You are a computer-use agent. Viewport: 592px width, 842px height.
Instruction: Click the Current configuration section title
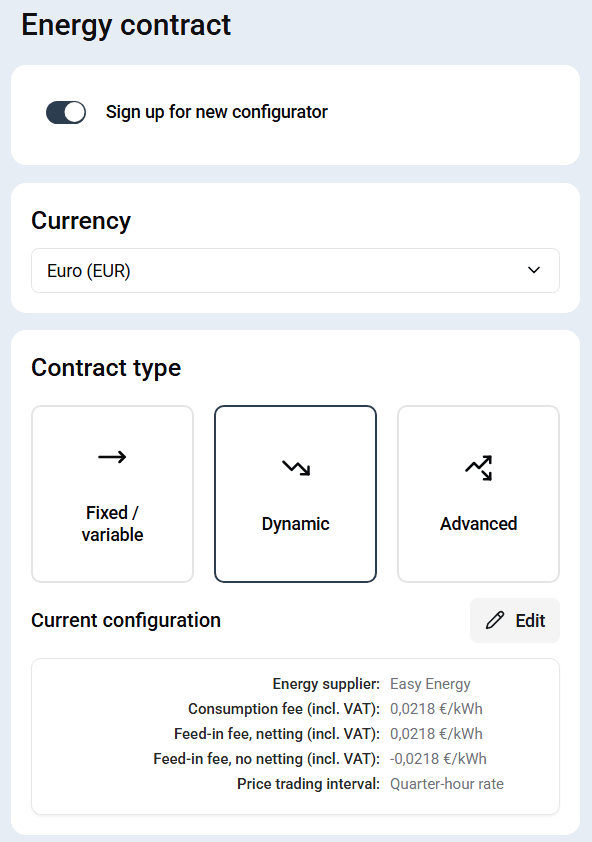click(x=126, y=620)
